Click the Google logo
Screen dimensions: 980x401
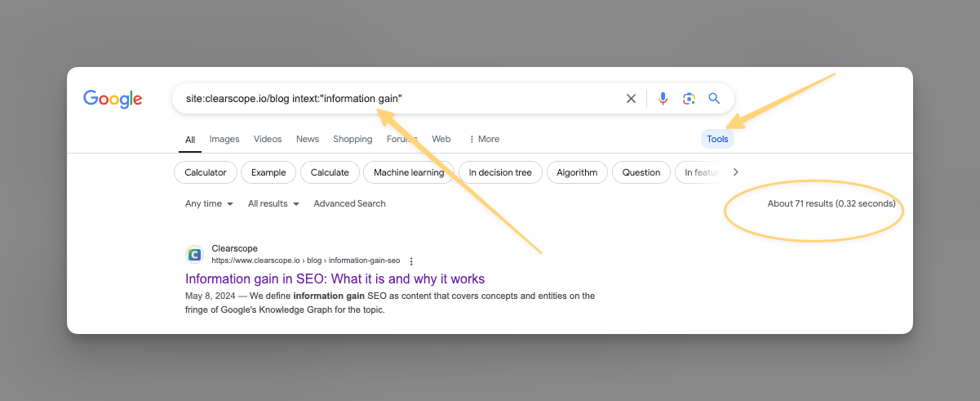click(x=113, y=99)
